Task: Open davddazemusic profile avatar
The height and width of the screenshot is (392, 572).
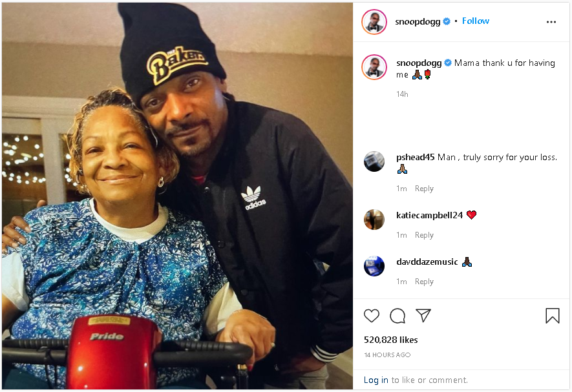Action: point(374,266)
